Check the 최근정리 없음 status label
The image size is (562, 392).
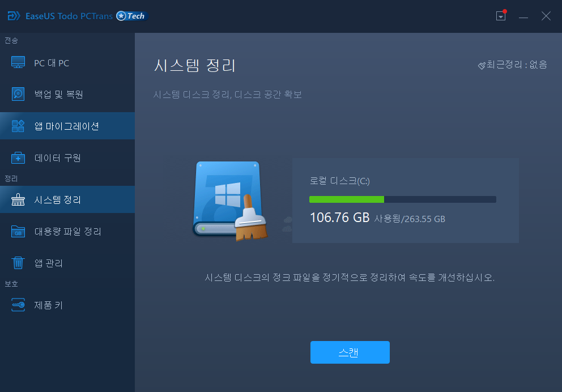point(512,65)
